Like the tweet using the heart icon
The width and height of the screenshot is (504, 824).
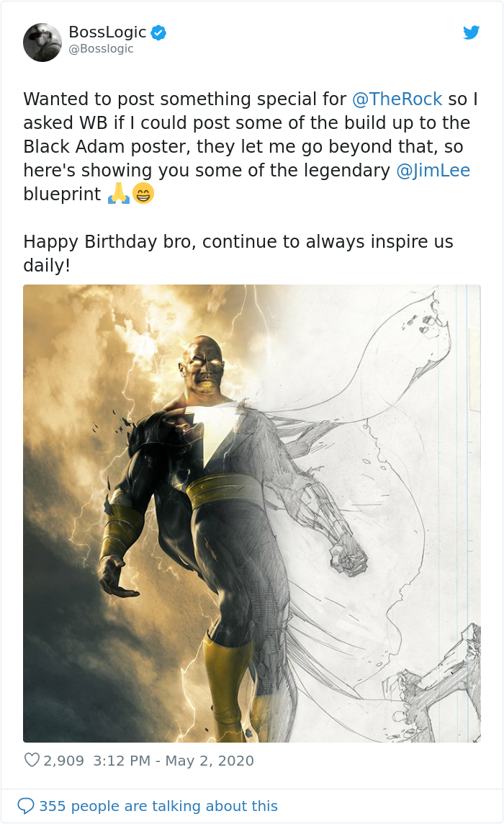33,760
